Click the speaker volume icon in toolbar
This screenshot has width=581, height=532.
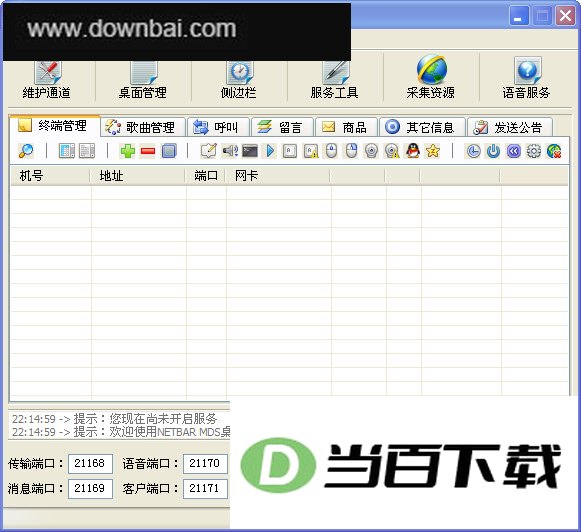click(230, 151)
